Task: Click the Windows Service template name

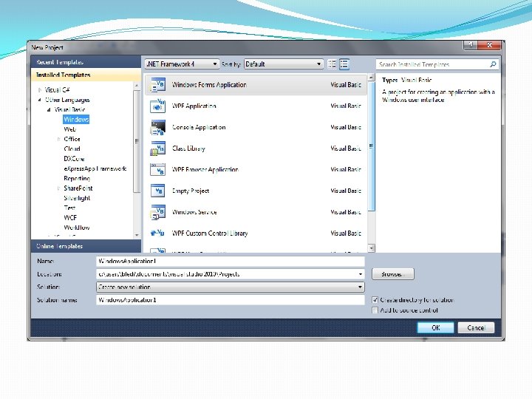Action: [194, 212]
